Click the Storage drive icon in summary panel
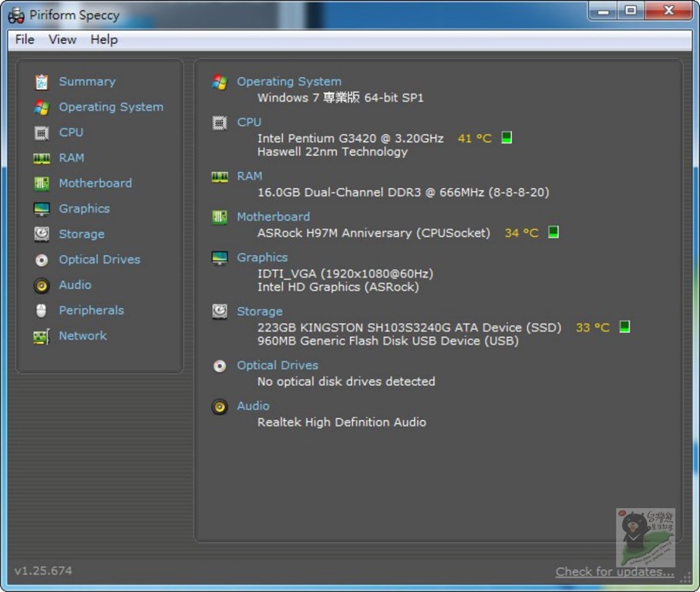The image size is (700, 592). (220, 311)
